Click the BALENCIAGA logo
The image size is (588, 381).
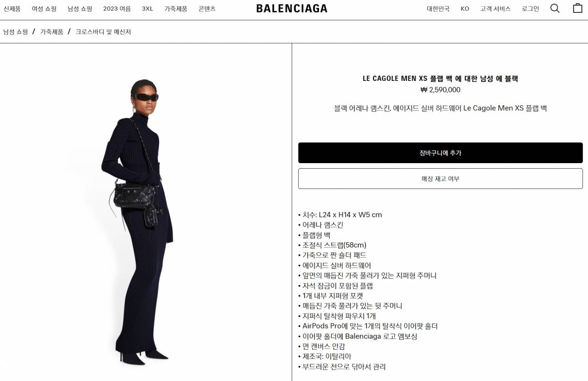pyautogui.click(x=292, y=8)
